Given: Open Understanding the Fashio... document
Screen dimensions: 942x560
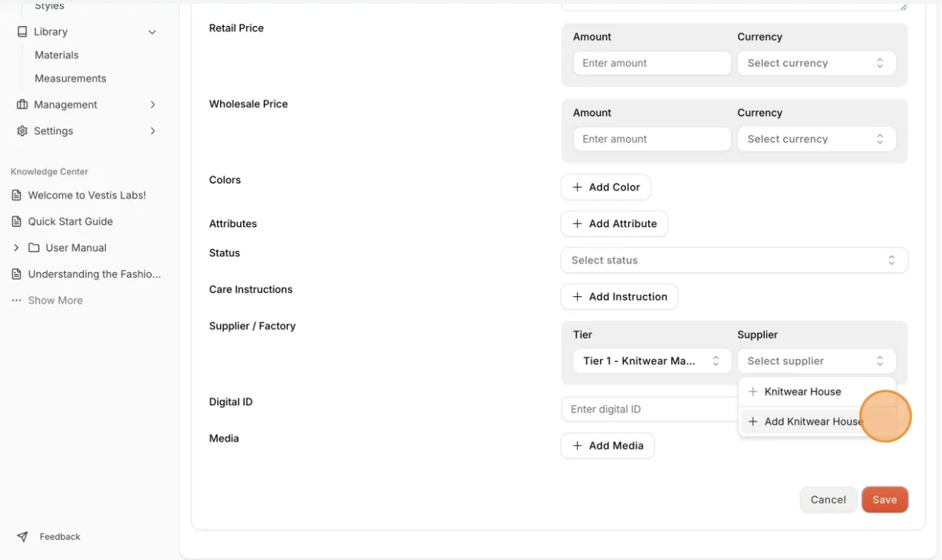Looking at the screenshot, I should (x=94, y=274).
